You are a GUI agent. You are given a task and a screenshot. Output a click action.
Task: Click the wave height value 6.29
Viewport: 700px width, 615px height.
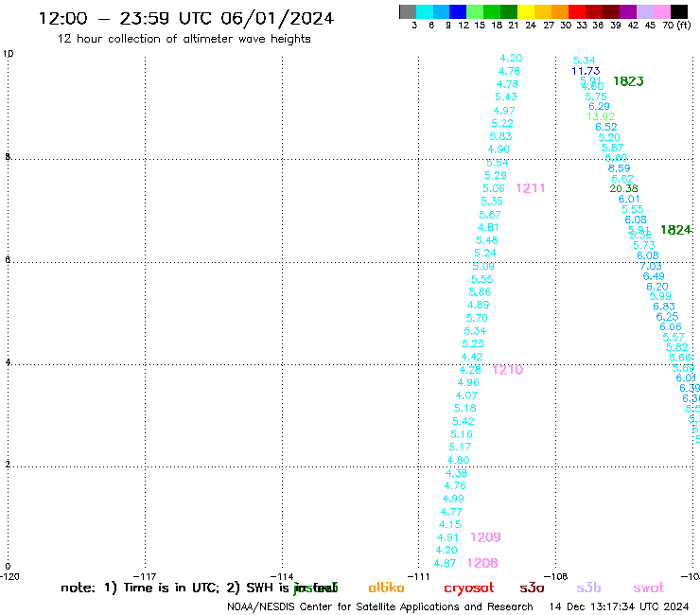point(599,106)
